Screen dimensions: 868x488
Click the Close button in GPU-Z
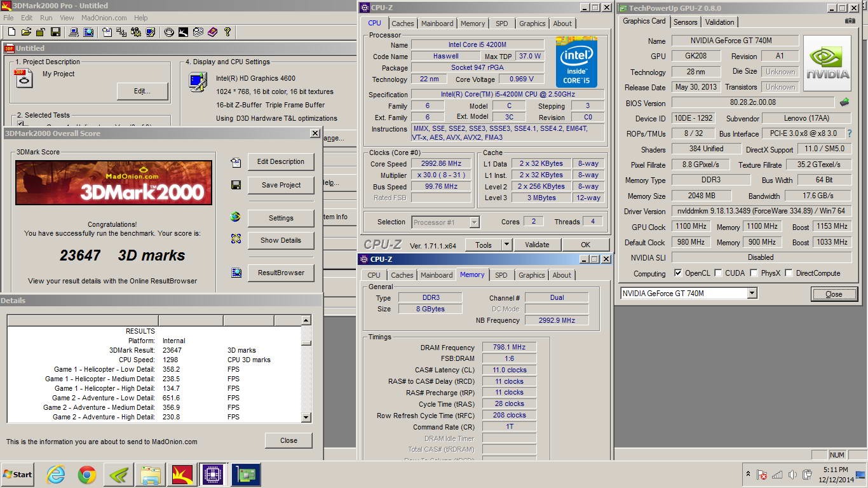[x=834, y=294]
